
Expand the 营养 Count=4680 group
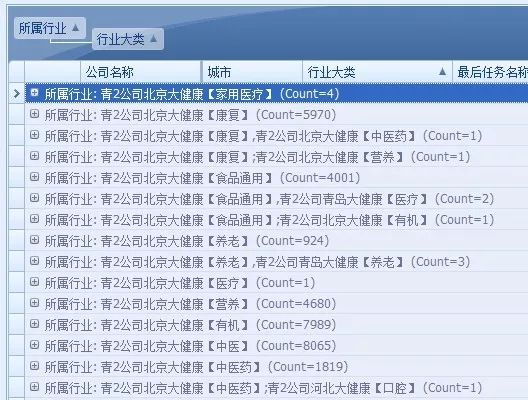tap(34, 303)
